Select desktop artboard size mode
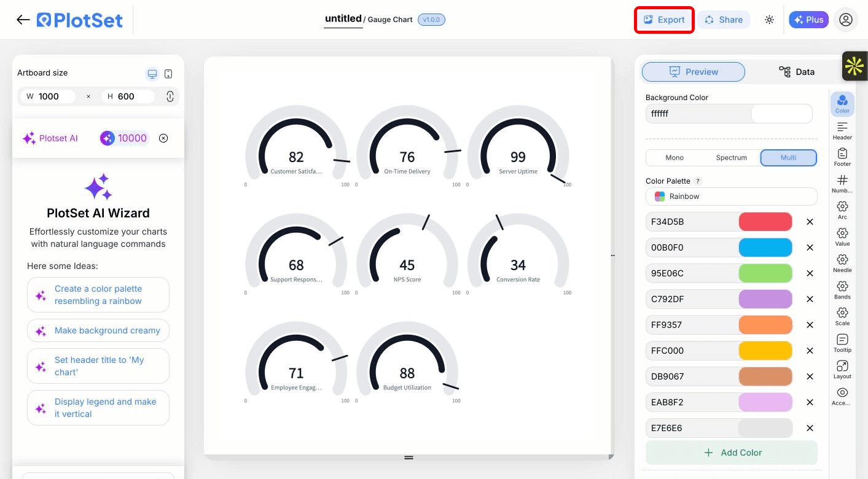 (152, 74)
